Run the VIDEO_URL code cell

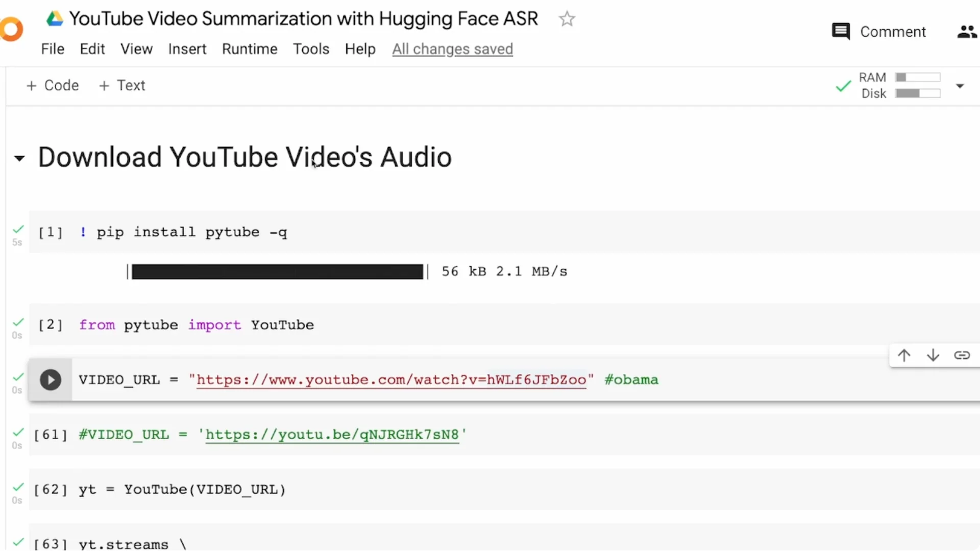click(x=50, y=380)
